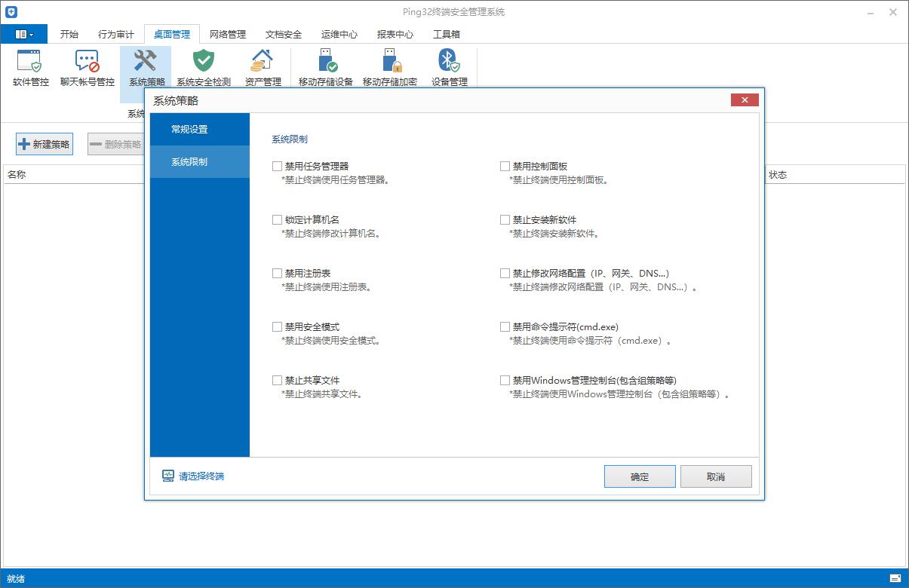The height and width of the screenshot is (588, 909).
Task: Switch to the 行为审计 ribbon tab
Action: 116,34
